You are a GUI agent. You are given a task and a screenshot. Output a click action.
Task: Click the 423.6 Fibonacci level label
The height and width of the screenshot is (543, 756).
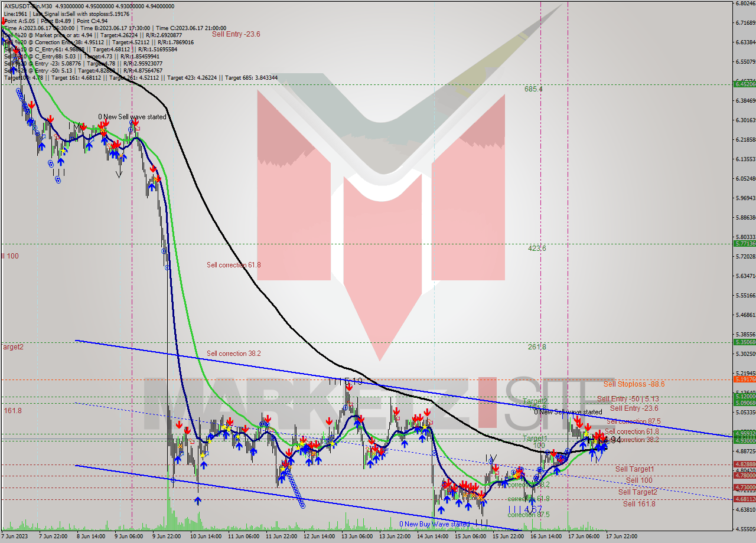[x=537, y=248]
